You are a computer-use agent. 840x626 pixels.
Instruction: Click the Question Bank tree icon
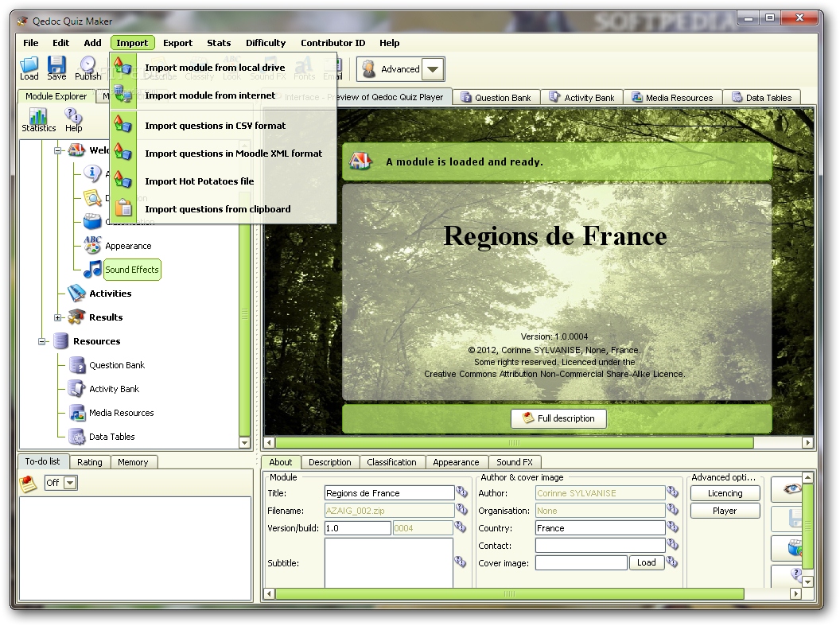[78, 364]
